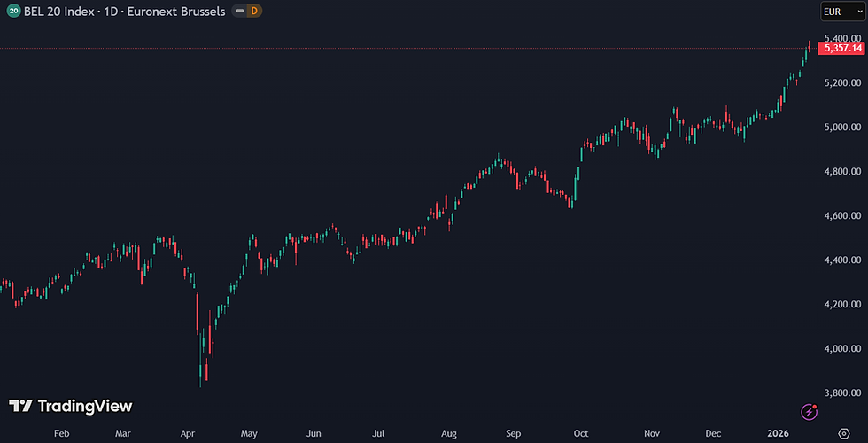
Task: Click the BEL 20 index logo icon
Action: click(13, 12)
